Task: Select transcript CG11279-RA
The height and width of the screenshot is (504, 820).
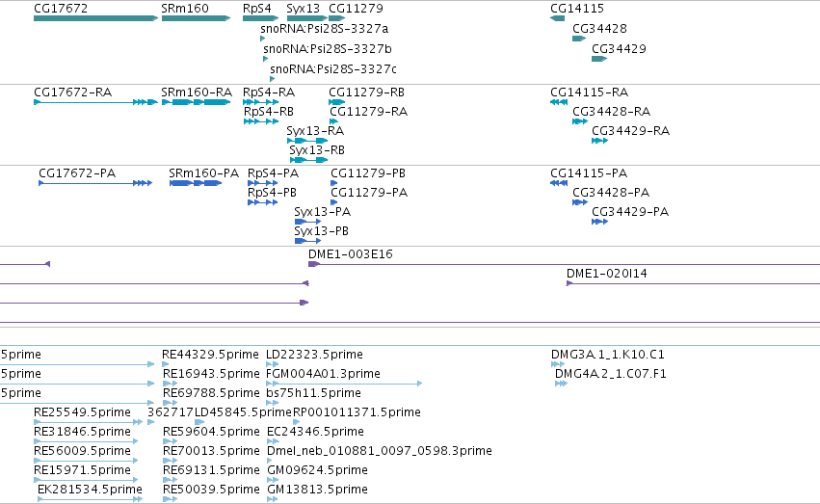Action: (368, 112)
